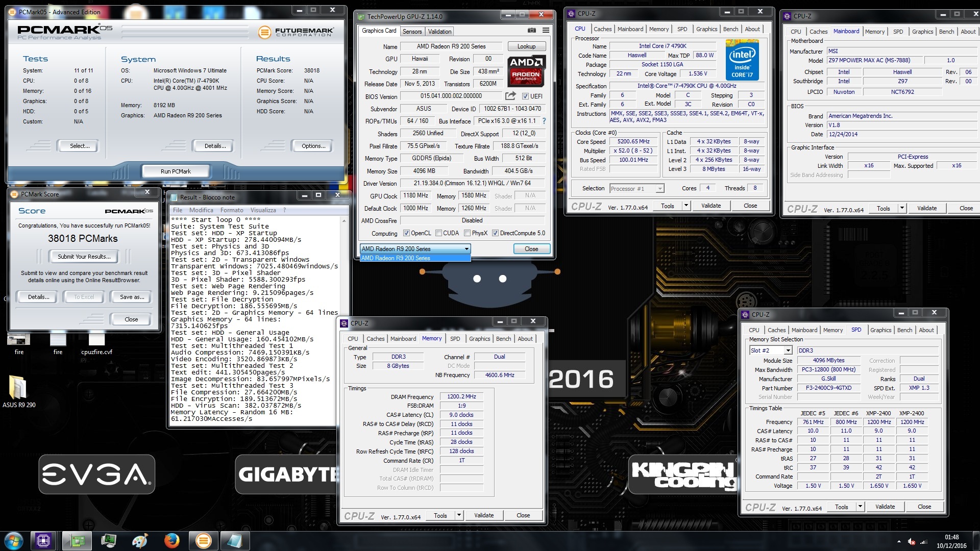
Task: Click the GPU-Z title bar app icon
Action: tap(361, 16)
